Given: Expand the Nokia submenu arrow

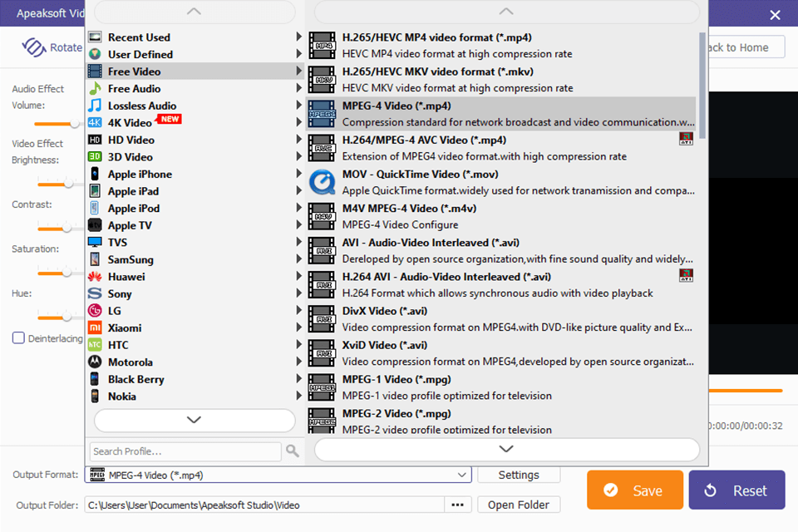Looking at the screenshot, I should pos(298,396).
